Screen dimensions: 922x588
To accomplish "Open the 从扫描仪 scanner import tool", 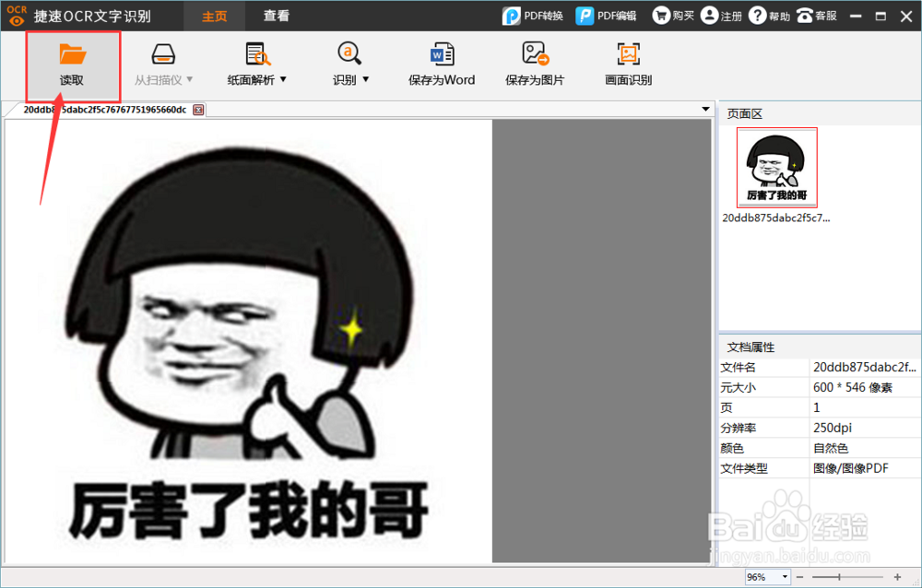I will (x=162, y=63).
